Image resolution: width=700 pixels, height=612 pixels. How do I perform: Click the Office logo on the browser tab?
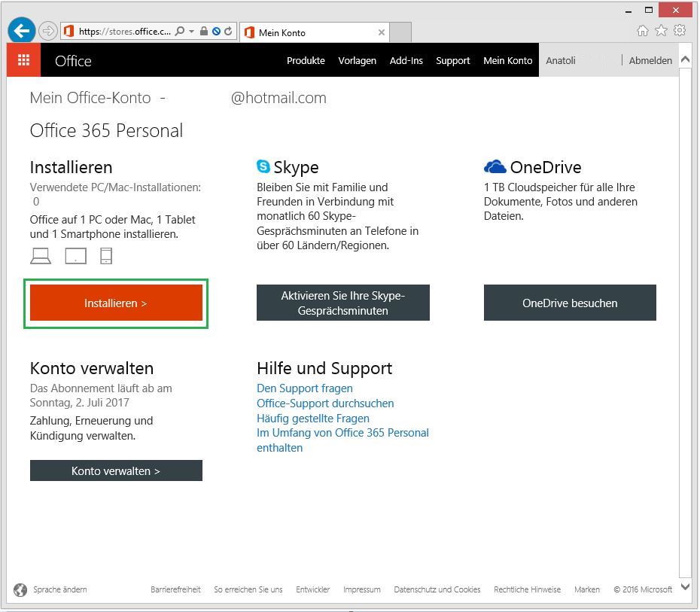pos(248,32)
